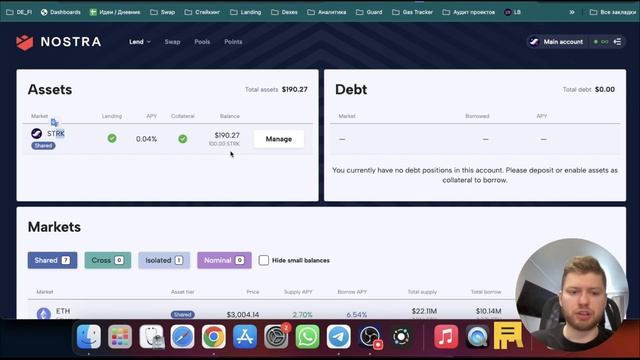Click the Shared tier badge in ETH row

182,314
